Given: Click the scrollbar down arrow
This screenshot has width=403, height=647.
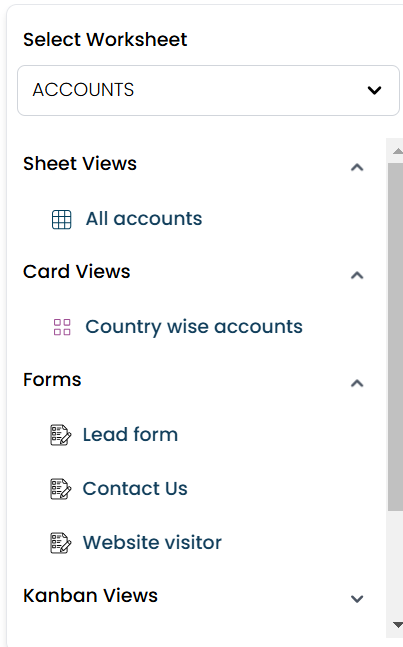Looking at the screenshot, I should point(397,625).
